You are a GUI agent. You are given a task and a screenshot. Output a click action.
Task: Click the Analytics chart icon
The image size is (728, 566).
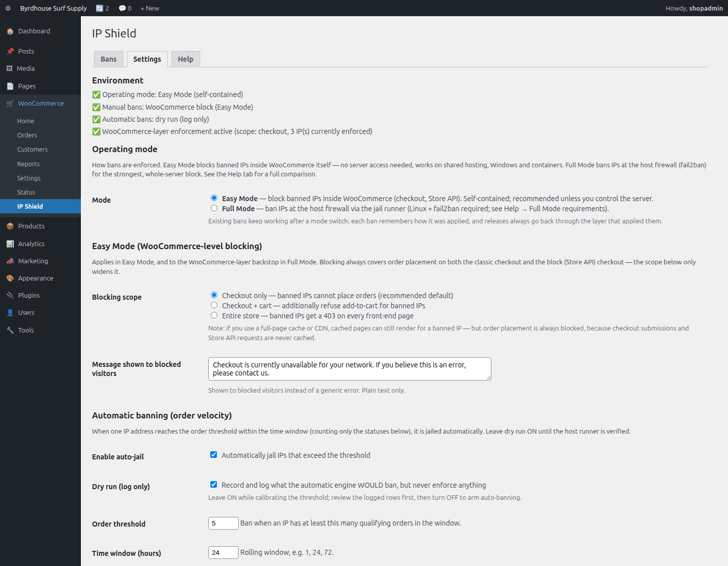[10, 244]
